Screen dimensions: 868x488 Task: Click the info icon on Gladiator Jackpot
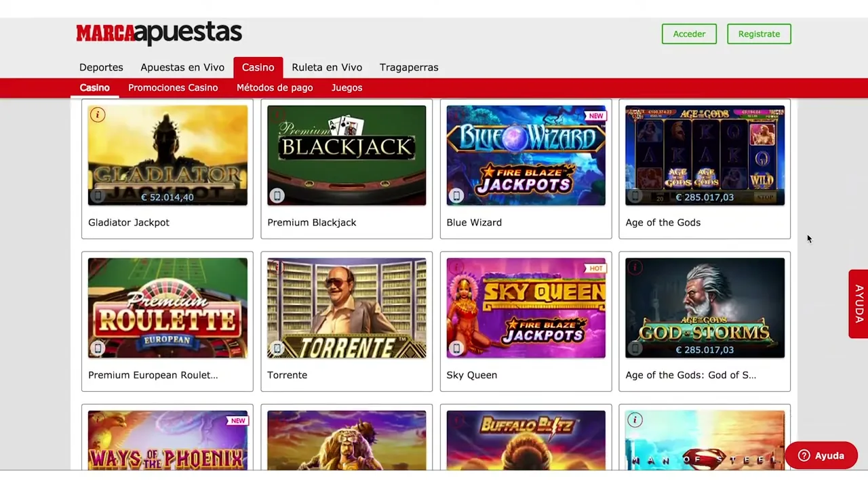(x=98, y=115)
